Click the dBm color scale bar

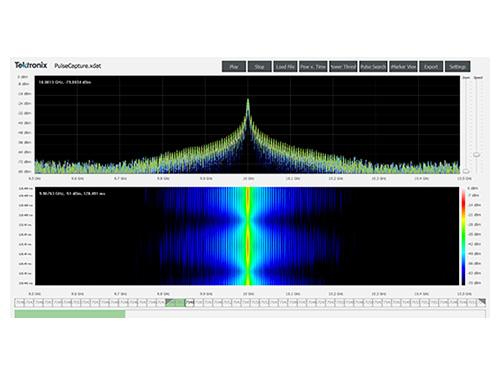click(464, 236)
